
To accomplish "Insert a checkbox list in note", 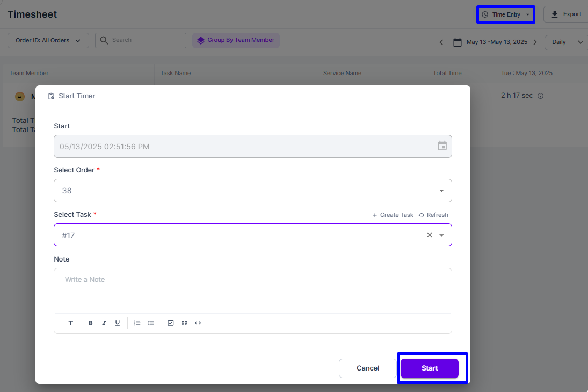I will (171, 323).
